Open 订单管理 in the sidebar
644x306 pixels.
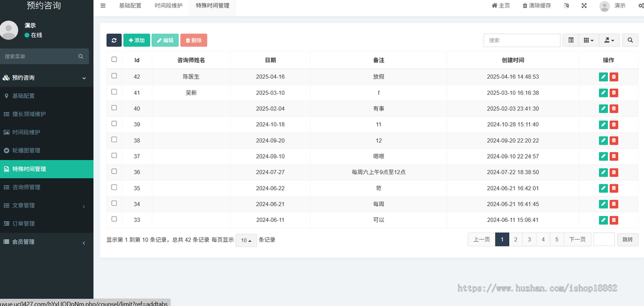tap(47, 223)
